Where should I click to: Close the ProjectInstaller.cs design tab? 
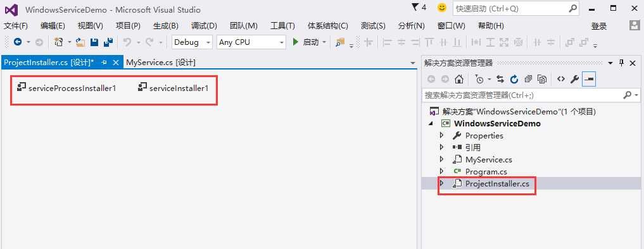[x=116, y=63]
